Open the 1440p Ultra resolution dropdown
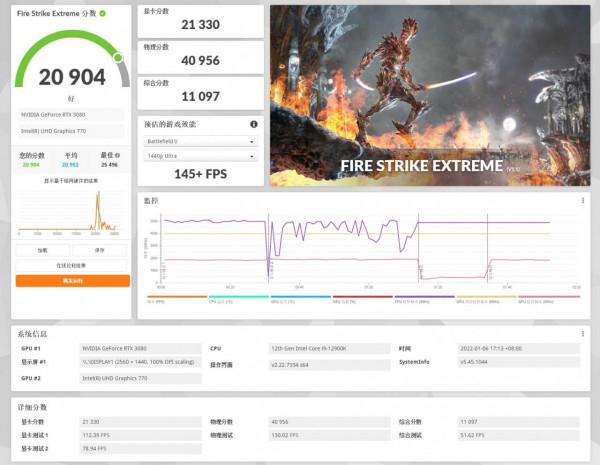Image resolution: width=600 pixels, height=465 pixels. [200, 156]
